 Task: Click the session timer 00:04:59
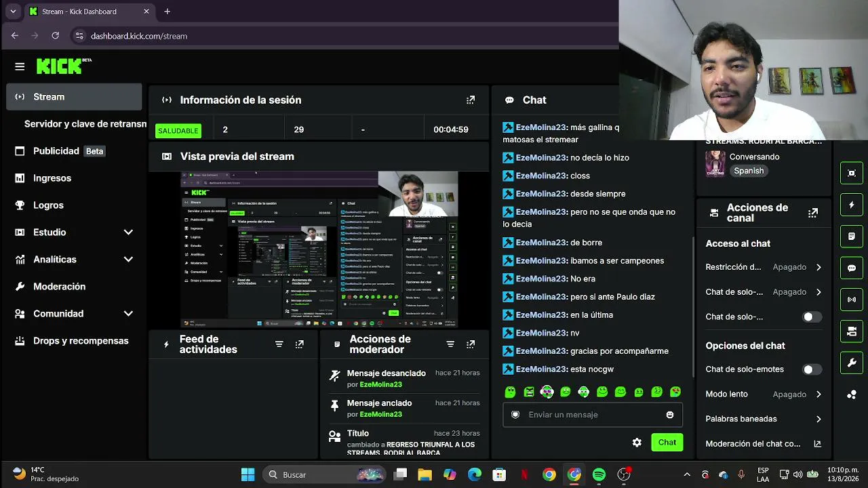451,129
